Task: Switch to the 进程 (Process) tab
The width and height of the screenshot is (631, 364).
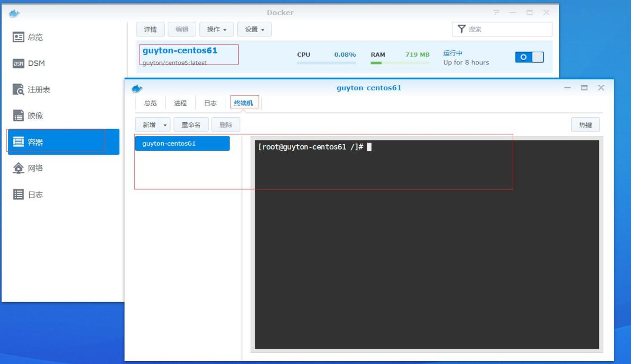Action: click(x=180, y=103)
